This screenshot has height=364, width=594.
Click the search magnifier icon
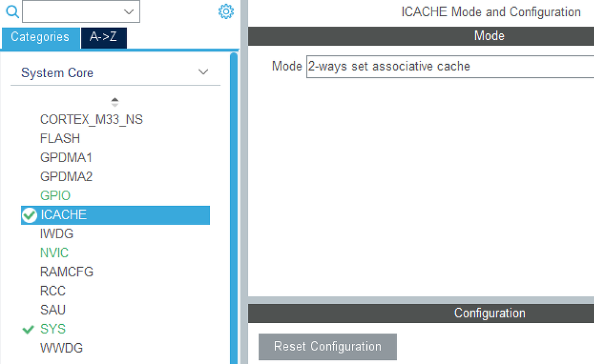point(12,11)
